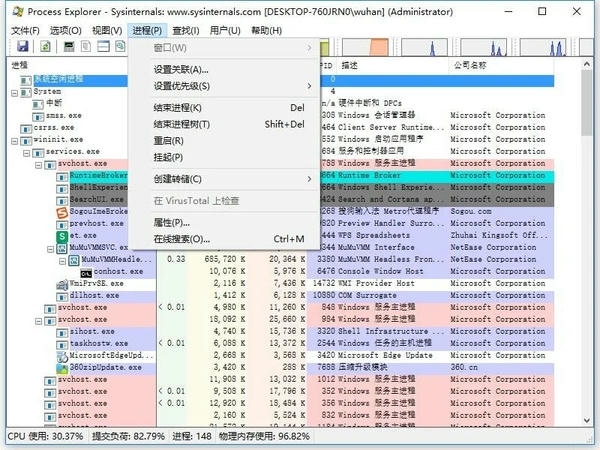
Task: Click the icon beside smss.exe
Action: click(x=38, y=116)
